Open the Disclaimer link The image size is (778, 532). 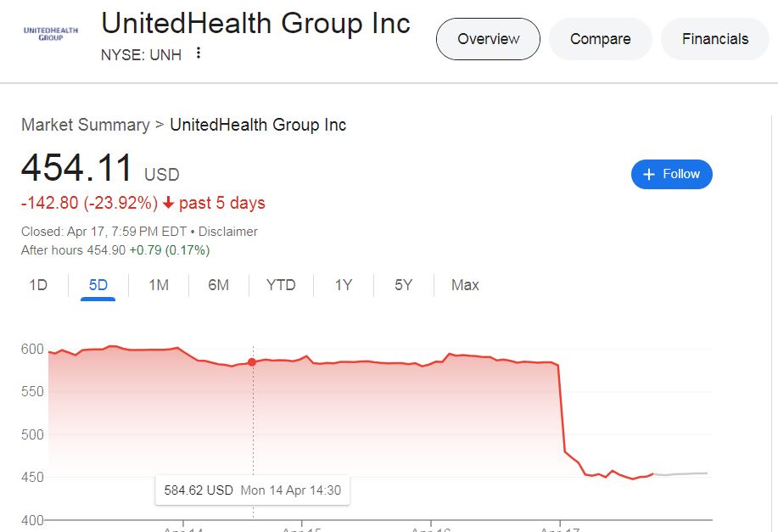pos(228,232)
